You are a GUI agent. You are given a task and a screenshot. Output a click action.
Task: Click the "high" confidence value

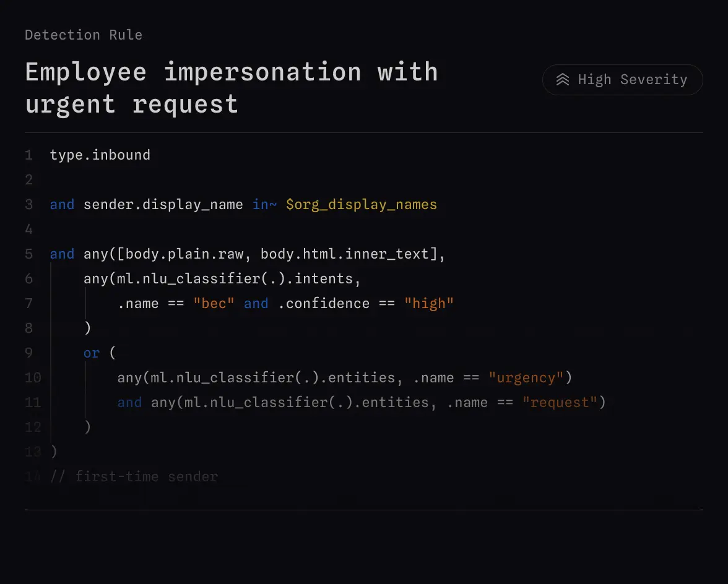click(429, 303)
